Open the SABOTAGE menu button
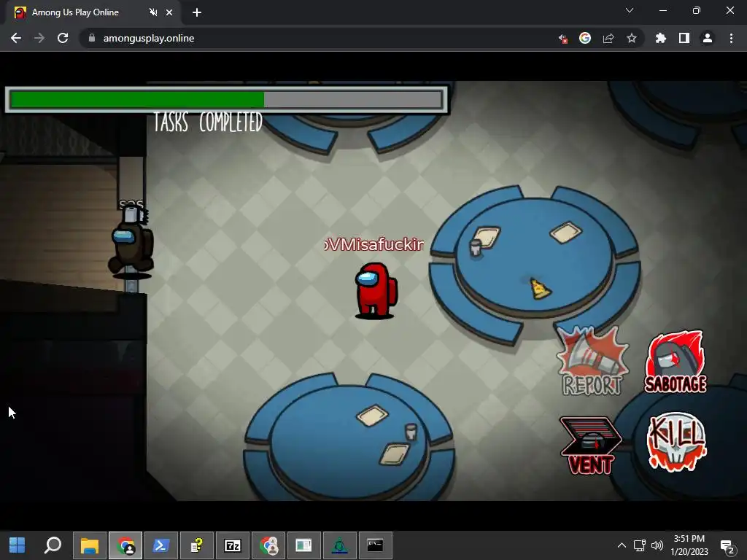Viewport: 747px width, 560px height. pyautogui.click(x=675, y=362)
